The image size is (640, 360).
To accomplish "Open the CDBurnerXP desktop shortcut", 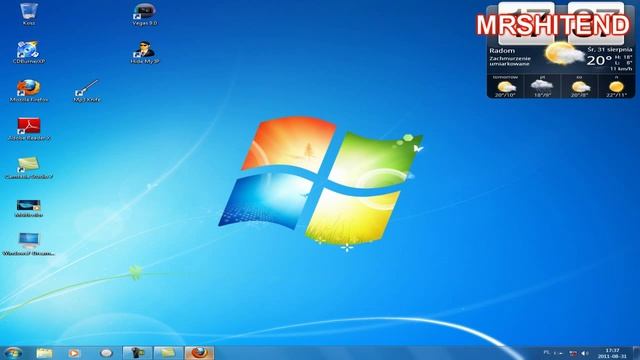I will (x=28, y=52).
